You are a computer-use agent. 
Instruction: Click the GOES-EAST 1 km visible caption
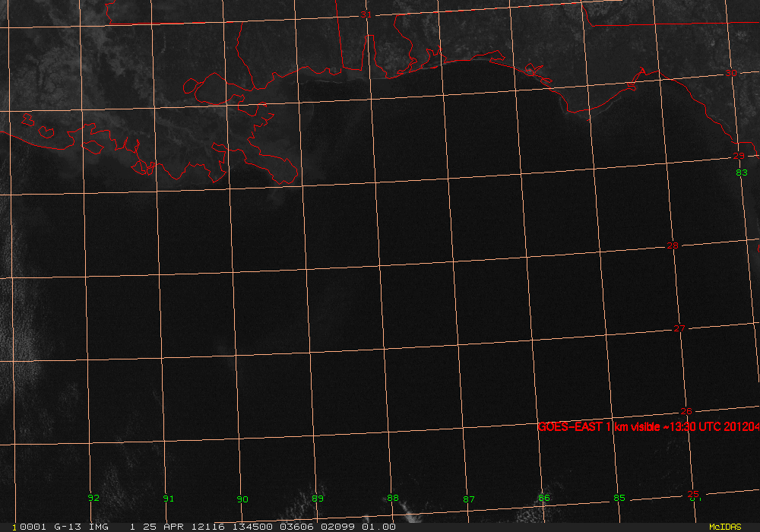click(648, 427)
